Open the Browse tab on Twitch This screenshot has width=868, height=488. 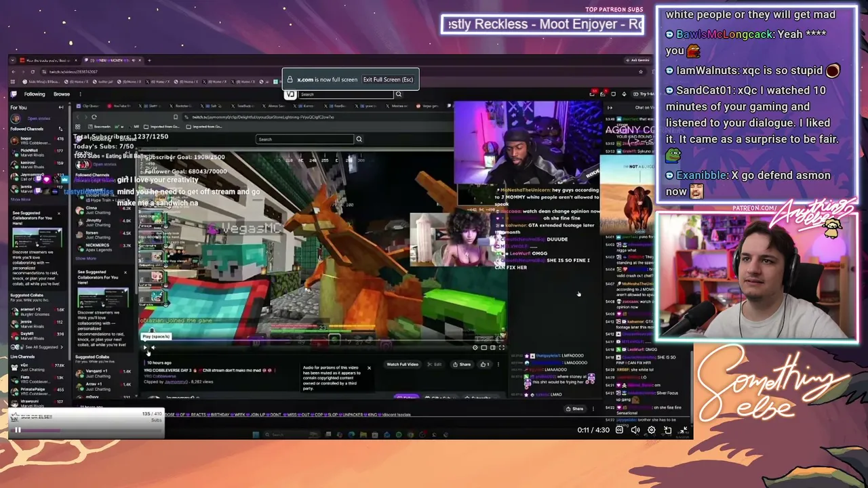click(62, 94)
